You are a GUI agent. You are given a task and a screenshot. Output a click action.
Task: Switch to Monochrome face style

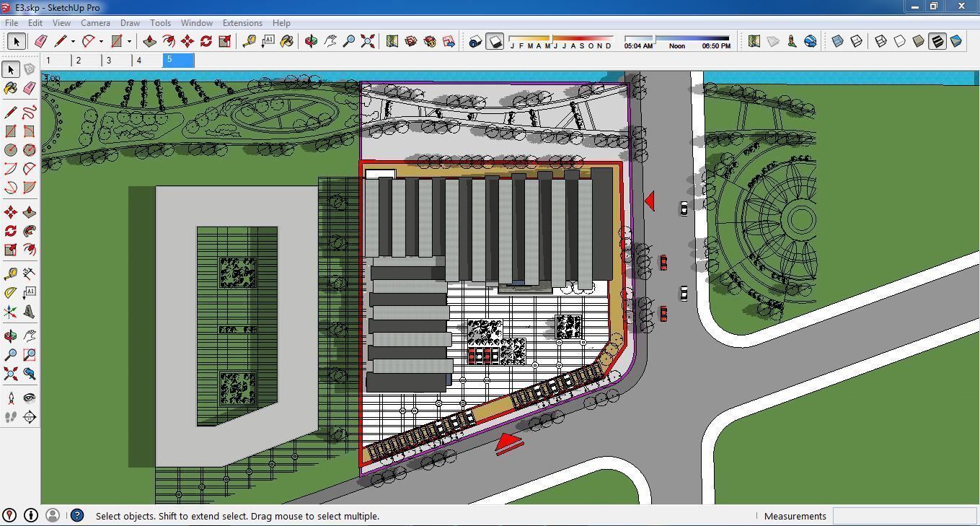pos(956,41)
